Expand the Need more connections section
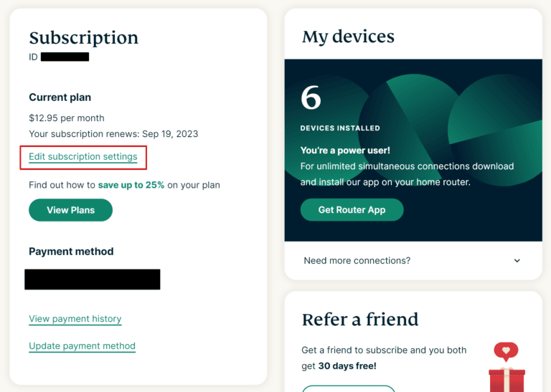 coord(357,261)
